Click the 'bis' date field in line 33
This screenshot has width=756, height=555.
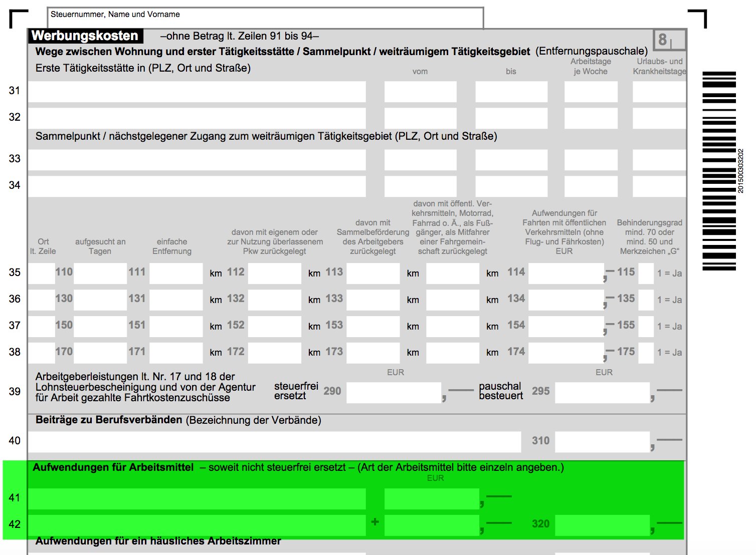click(x=511, y=160)
